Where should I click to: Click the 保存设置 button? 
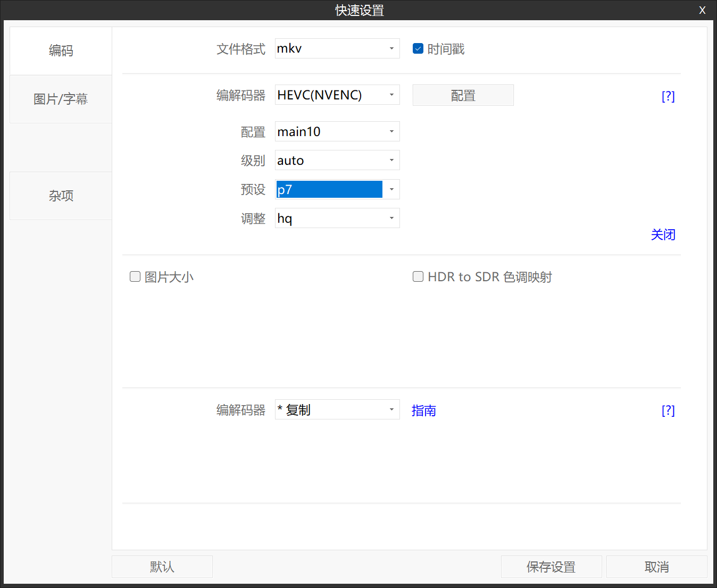[x=551, y=567]
